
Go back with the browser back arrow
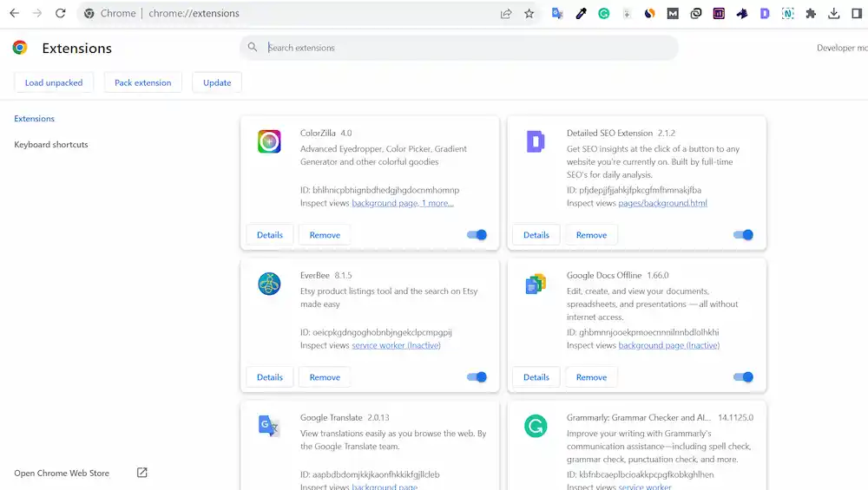pos(15,13)
